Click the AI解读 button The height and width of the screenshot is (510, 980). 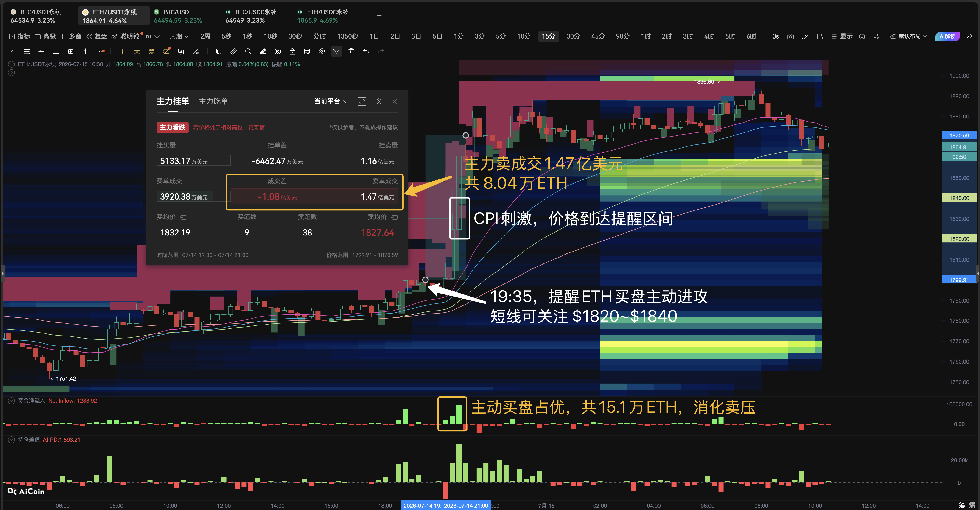tap(947, 36)
